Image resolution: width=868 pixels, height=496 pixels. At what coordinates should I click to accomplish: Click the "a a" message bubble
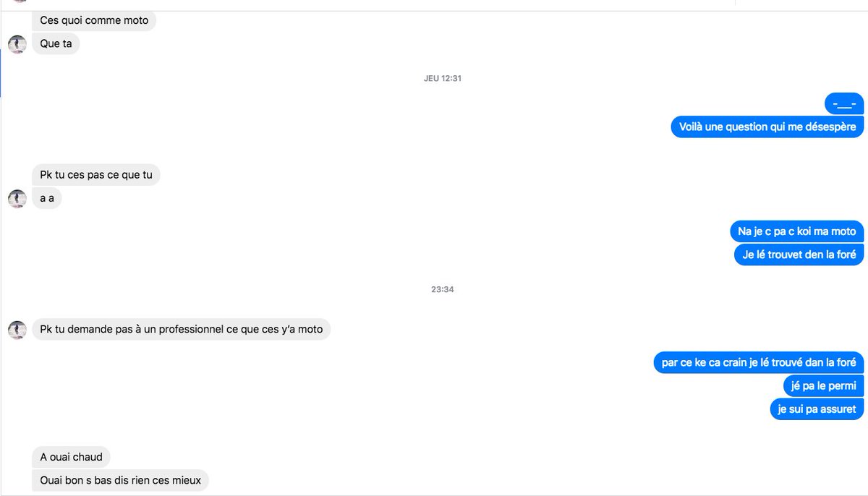click(47, 199)
